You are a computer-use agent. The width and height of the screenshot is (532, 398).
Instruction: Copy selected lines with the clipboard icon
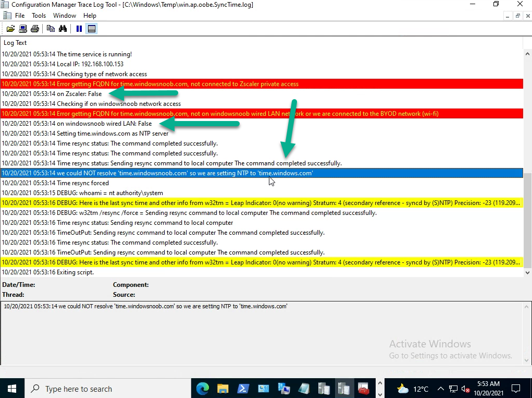(x=51, y=29)
